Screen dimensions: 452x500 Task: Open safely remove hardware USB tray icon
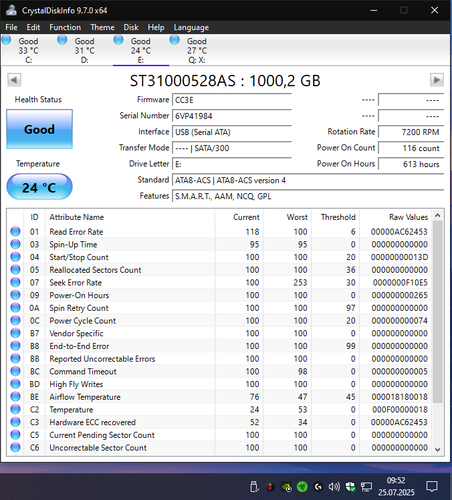254,487
